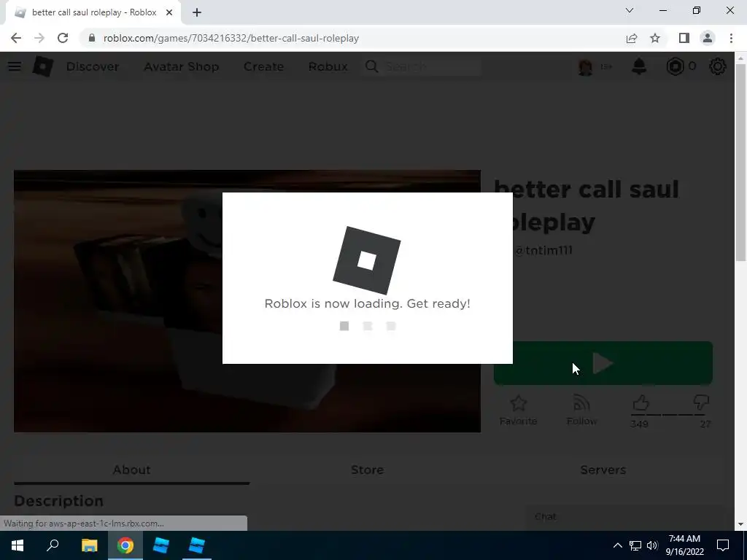Go to the Create page
This screenshot has width=747, height=560.
tap(263, 66)
